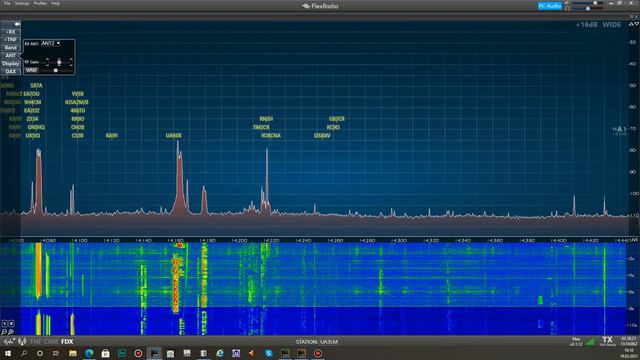Click the slice A flag marker
The height and width of the screenshot is (360, 640).
pyautogui.click(x=620, y=129)
